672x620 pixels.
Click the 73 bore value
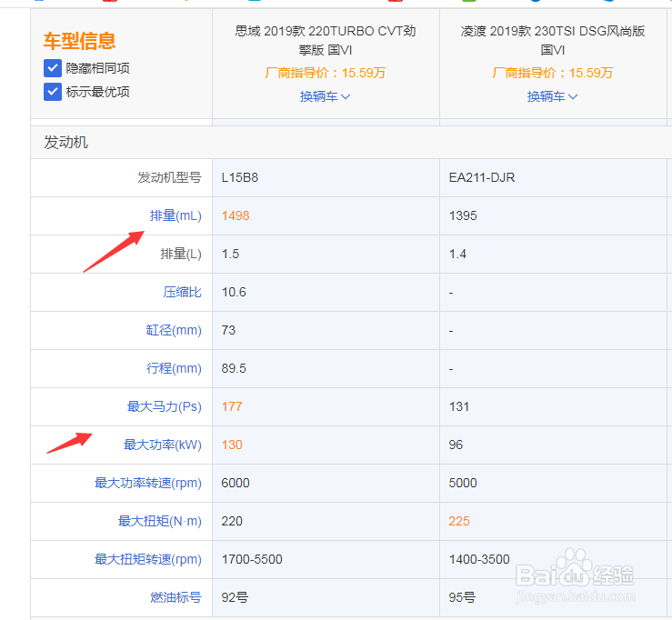tap(228, 330)
